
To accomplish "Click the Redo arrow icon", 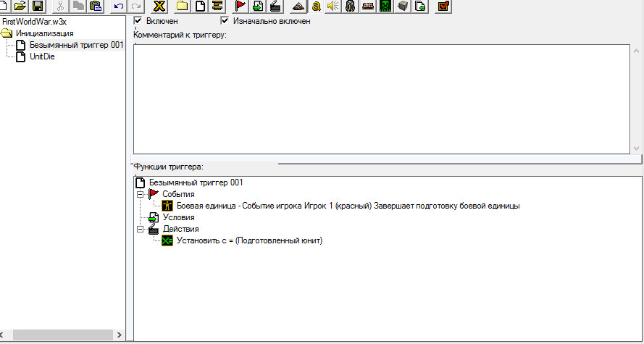I will pyautogui.click(x=136, y=6).
